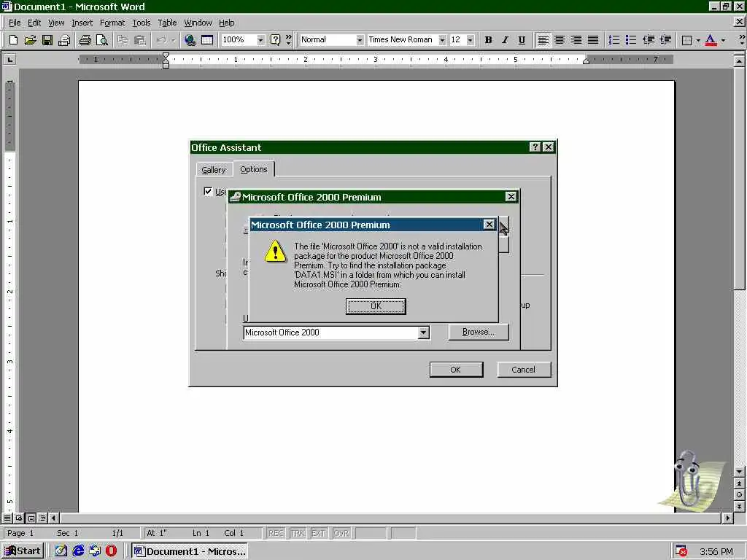This screenshot has height=560, width=747.
Task: Toggle EXT extend selection in status bar
Action: (x=319, y=533)
